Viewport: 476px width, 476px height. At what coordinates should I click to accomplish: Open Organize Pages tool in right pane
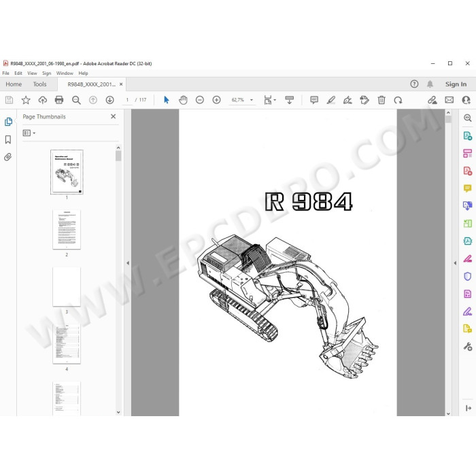point(468,153)
